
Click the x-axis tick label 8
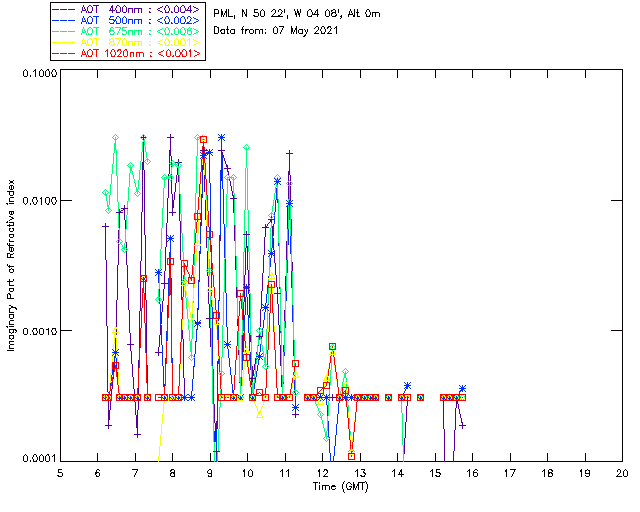pos(173,473)
